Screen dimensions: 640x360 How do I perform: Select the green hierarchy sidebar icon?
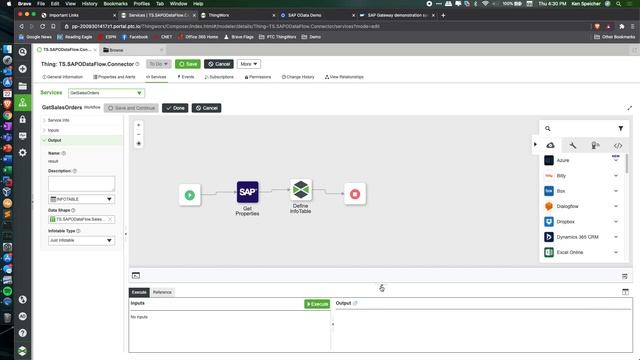tap(22, 102)
